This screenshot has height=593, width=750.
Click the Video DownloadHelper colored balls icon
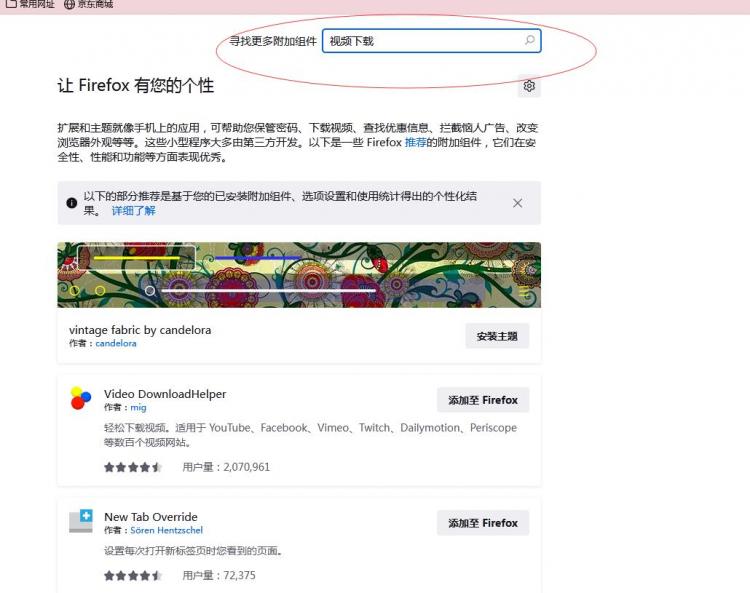coord(80,398)
